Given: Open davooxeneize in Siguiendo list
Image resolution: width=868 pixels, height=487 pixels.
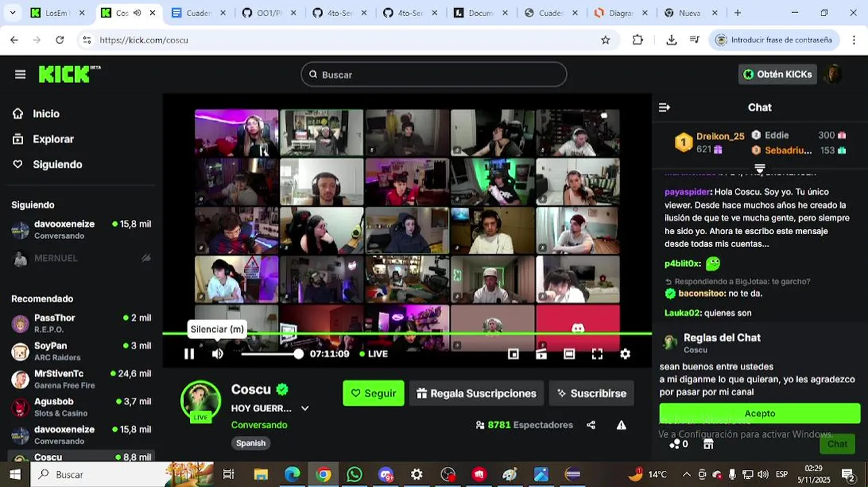Looking at the screenshot, I should click(81, 229).
